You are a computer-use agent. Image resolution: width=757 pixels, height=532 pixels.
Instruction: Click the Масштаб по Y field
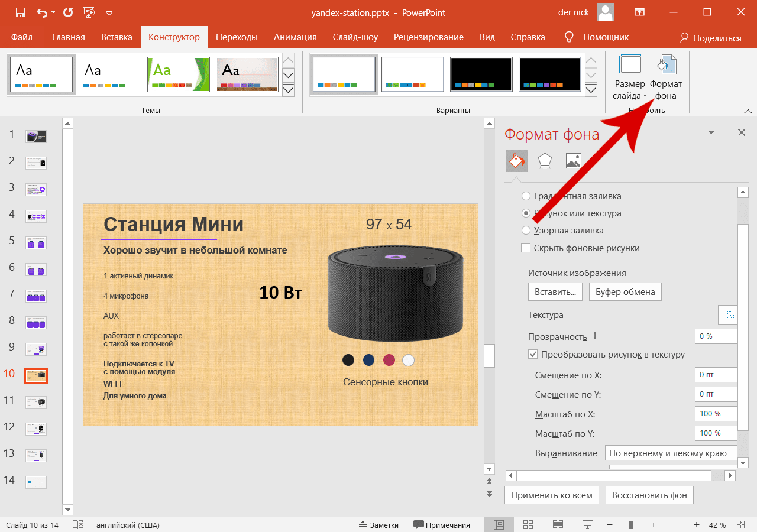[716, 433]
